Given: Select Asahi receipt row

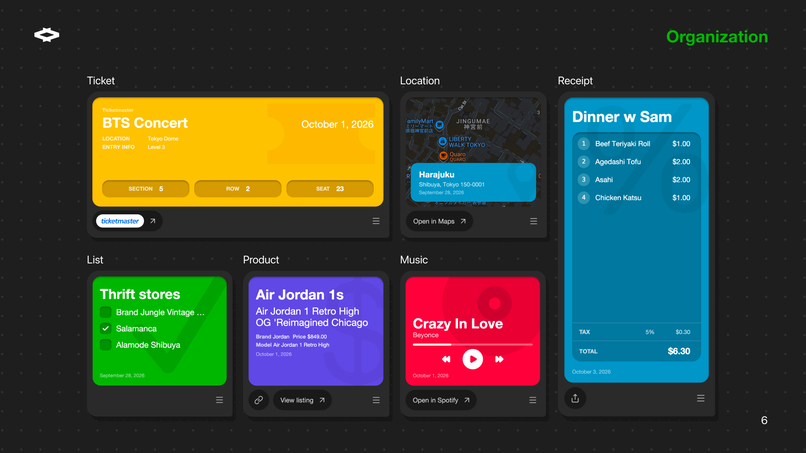Looking at the screenshot, I should point(636,179).
